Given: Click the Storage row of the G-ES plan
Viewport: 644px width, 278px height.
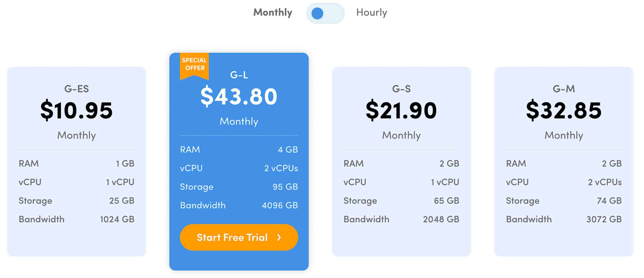Looking at the screenshot, I should [76, 200].
